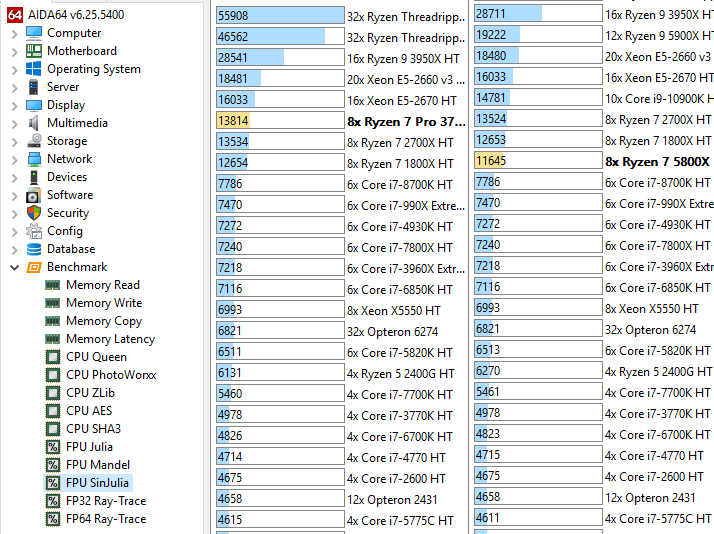Click the 6270 score cell
714x534 pixels.
[x=538, y=371]
